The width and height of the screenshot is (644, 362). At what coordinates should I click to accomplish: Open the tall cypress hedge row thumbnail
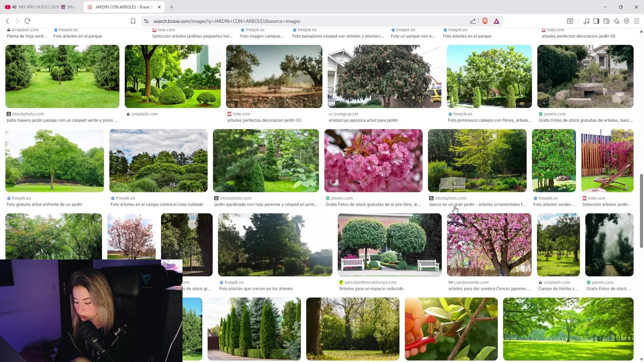click(254, 329)
